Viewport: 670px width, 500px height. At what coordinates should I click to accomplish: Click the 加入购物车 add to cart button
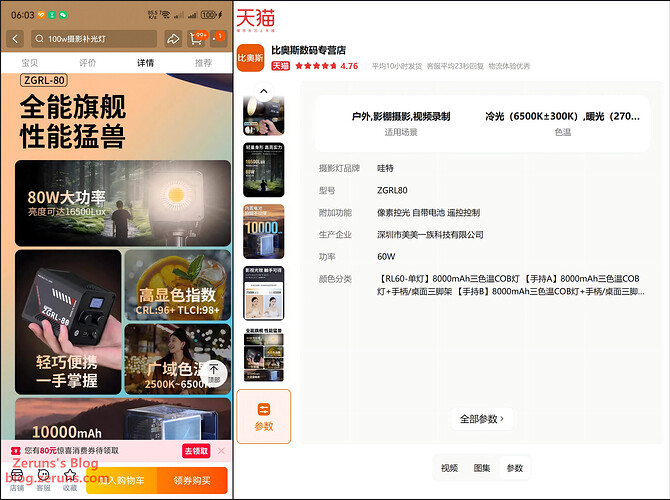click(120, 480)
